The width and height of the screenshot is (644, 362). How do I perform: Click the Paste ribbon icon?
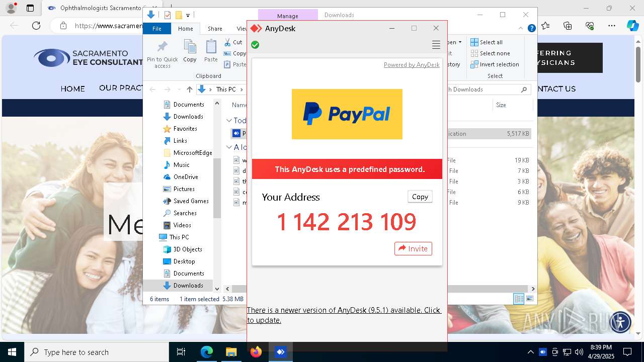211,51
